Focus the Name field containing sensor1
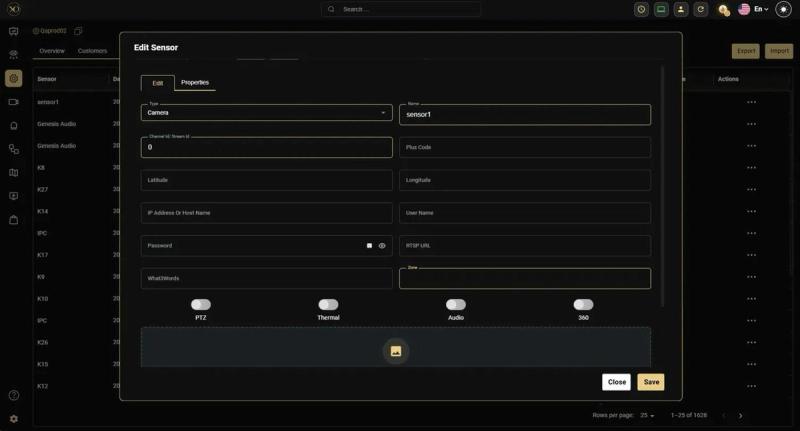 (x=525, y=115)
